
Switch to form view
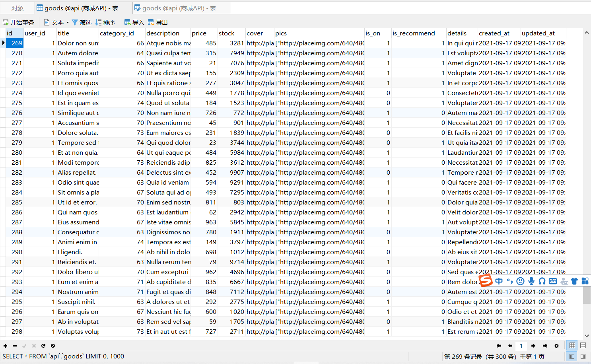[x=583, y=346]
